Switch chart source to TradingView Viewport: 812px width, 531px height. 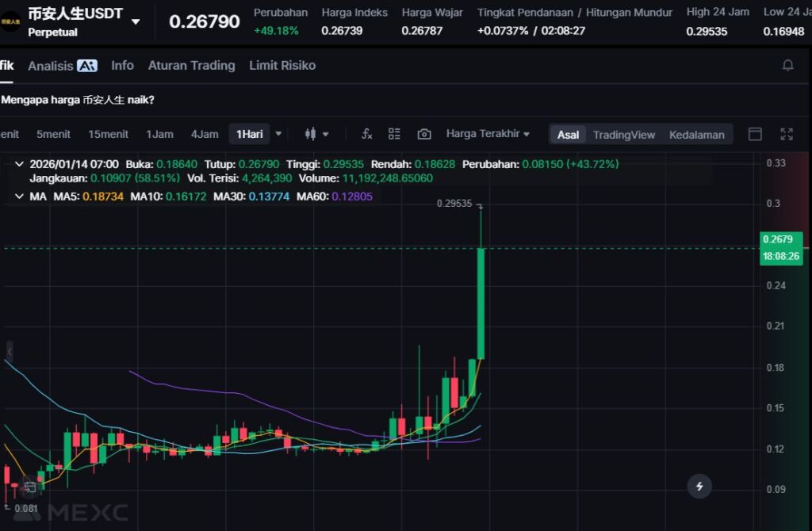(624, 135)
